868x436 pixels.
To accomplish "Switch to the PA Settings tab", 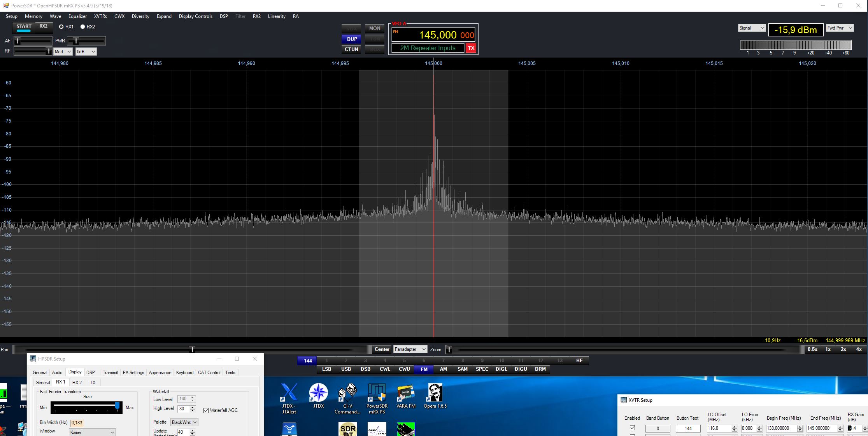I will click(x=133, y=373).
